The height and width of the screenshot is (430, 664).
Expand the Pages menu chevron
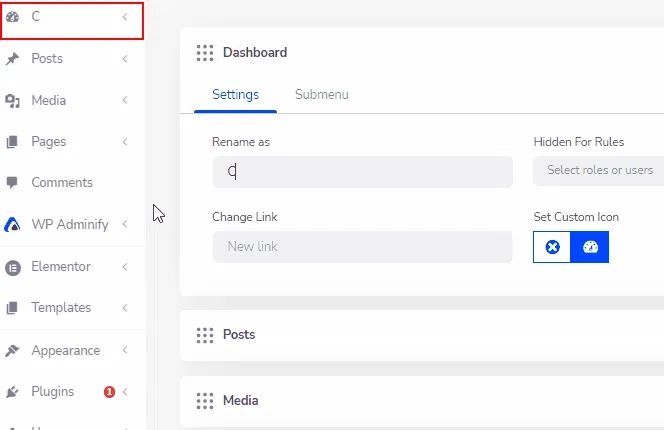[x=124, y=141]
